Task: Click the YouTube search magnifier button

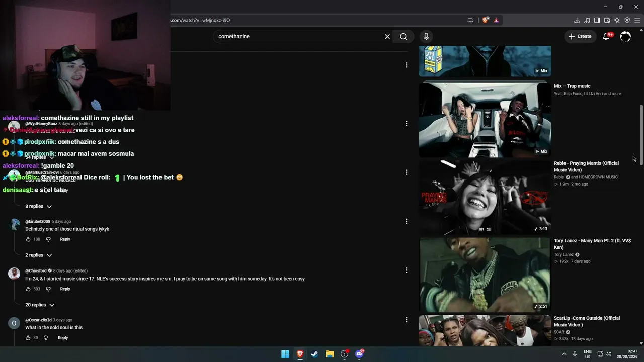Action: click(x=404, y=36)
